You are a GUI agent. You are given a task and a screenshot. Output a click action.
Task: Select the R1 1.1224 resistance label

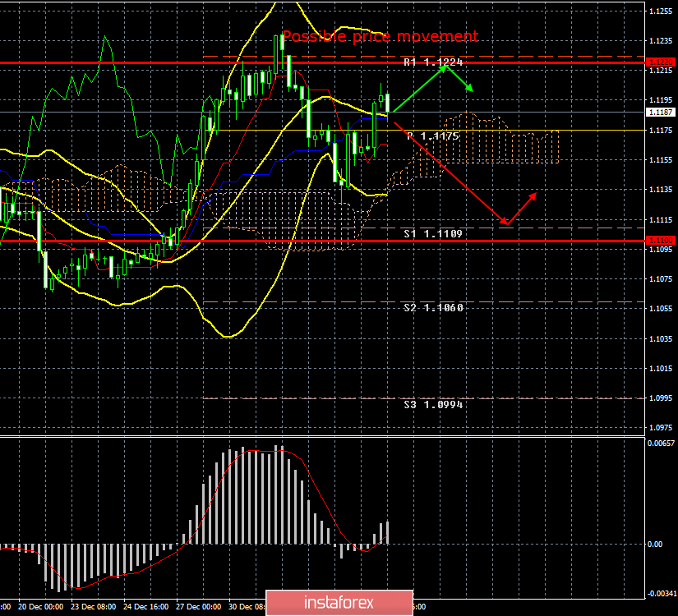[433, 62]
